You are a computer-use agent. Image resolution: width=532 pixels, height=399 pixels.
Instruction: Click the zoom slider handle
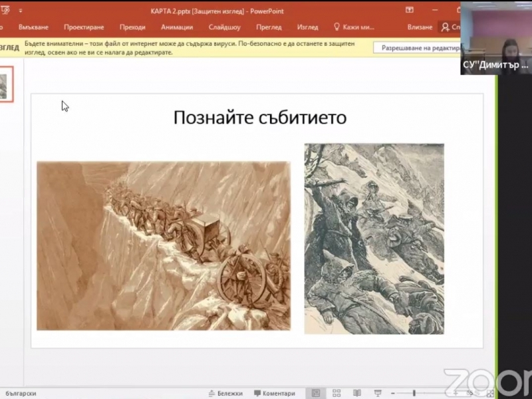point(414,393)
